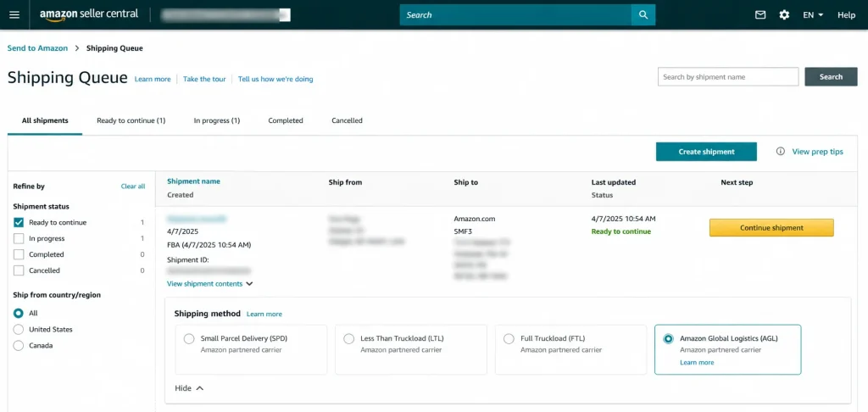Select Canada ship from region
Screen dimensions: 868x412
tap(19, 346)
